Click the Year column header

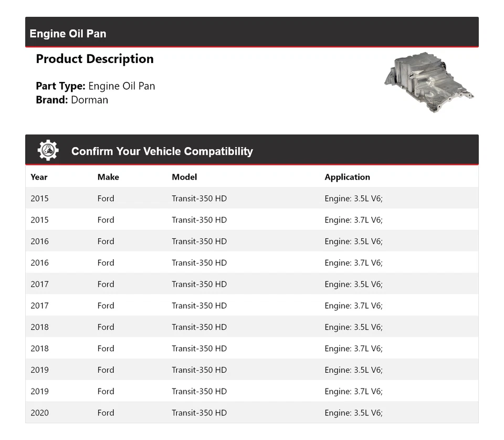(39, 177)
